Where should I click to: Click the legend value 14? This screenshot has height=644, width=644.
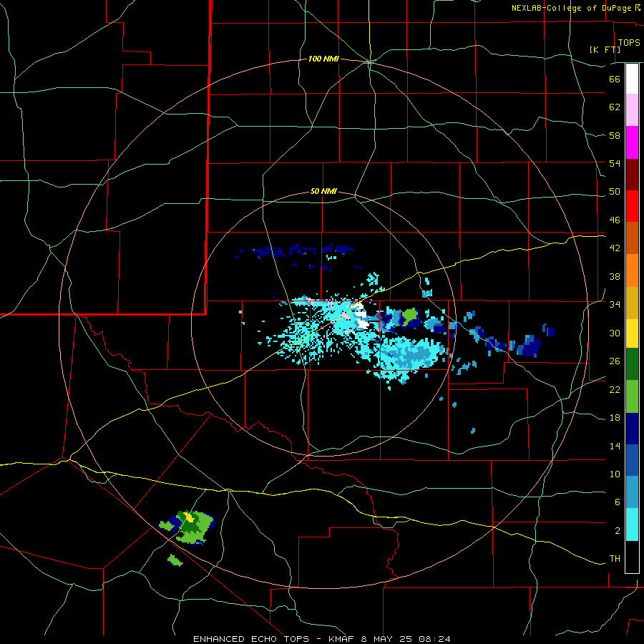click(x=615, y=446)
